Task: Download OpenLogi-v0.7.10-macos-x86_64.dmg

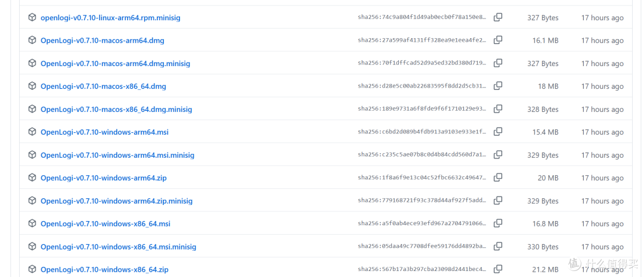Action: pyautogui.click(x=103, y=86)
